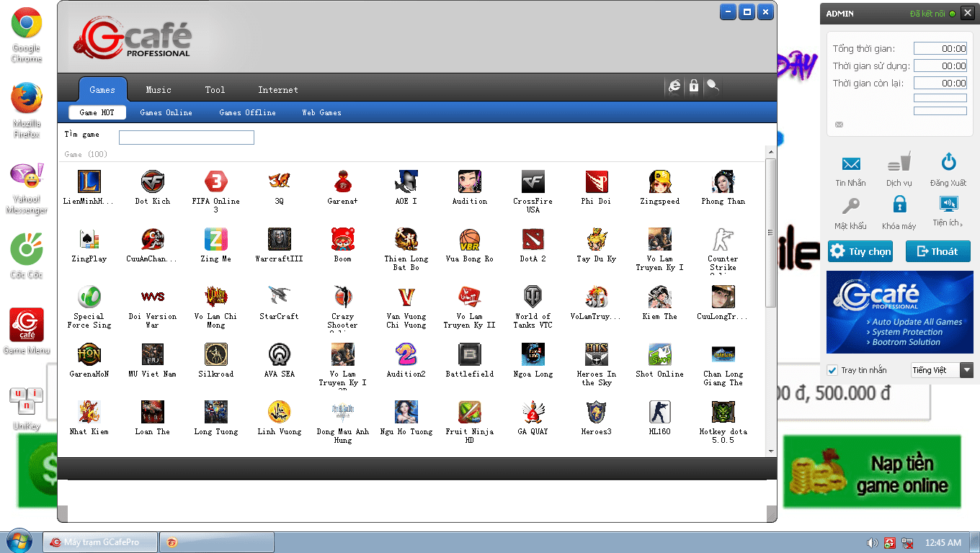
Task: Launch World of Tanks VTC
Action: (533, 297)
